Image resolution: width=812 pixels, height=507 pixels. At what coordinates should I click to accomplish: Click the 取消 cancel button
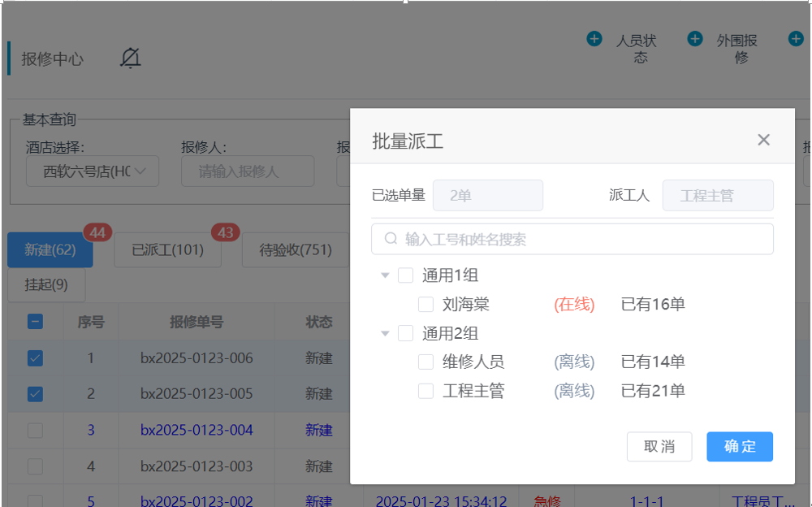[659, 447]
